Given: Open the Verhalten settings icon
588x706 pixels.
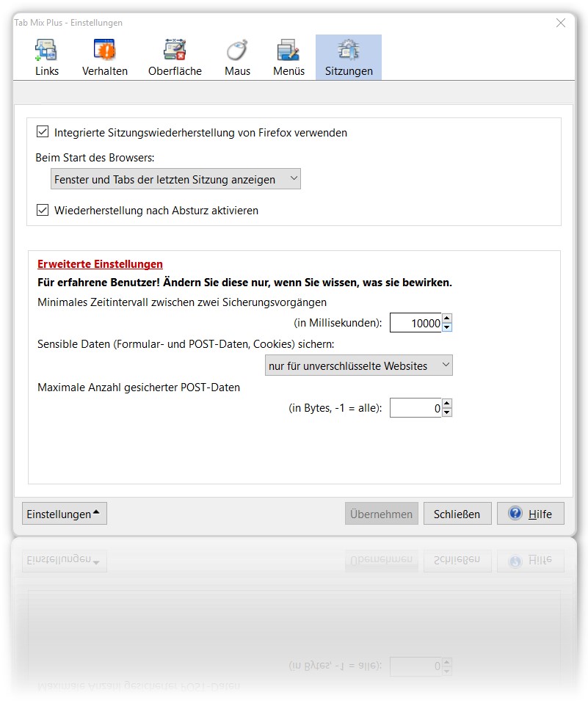Looking at the screenshot, I should 104,49.
